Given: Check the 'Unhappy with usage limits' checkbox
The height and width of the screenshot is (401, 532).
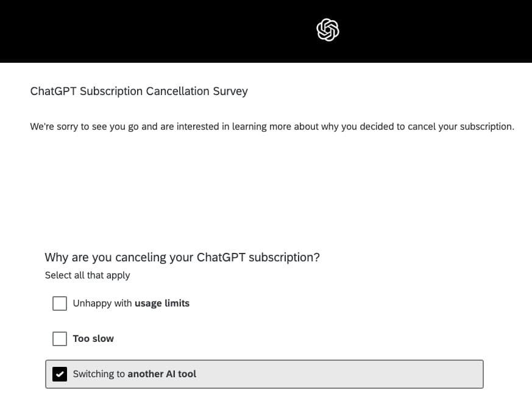Looking at the screenshot, I should pyautogui.click(x=60, y=303).
